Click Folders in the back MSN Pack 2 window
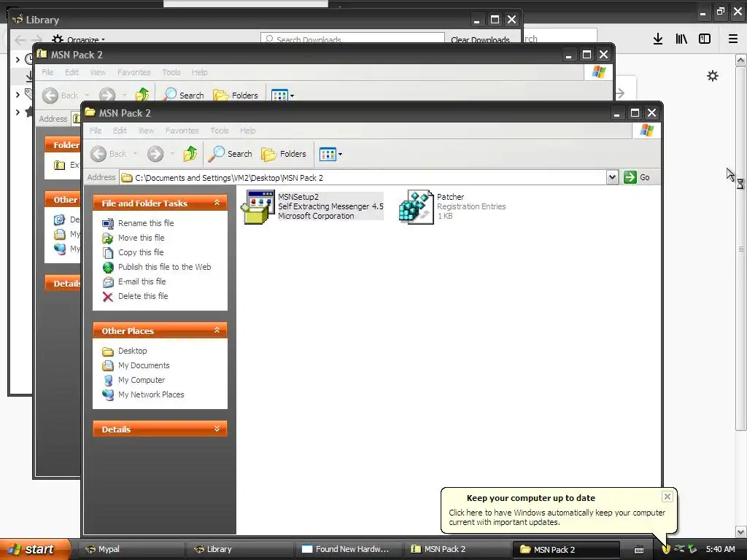Screen dimensions: 747x560 [x=236, y=96]
